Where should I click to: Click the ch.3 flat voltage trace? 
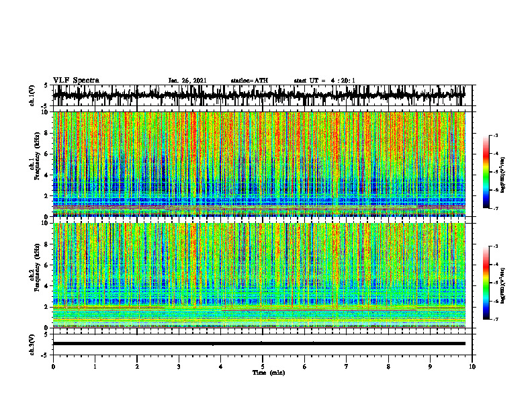click(x=259, y=344)
